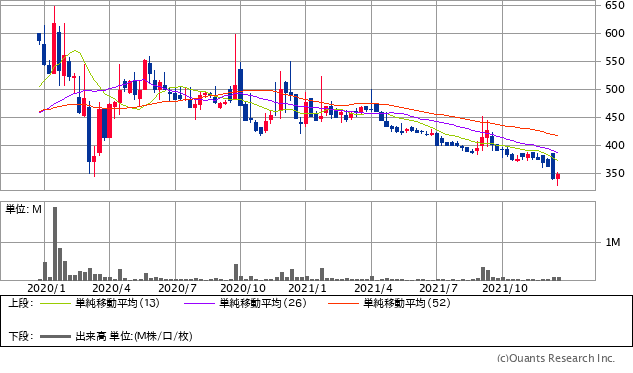This screenshot has height=373, width=633.
Task: Click the tallest volume bar in early 2020
Action: tap(55, 243)
